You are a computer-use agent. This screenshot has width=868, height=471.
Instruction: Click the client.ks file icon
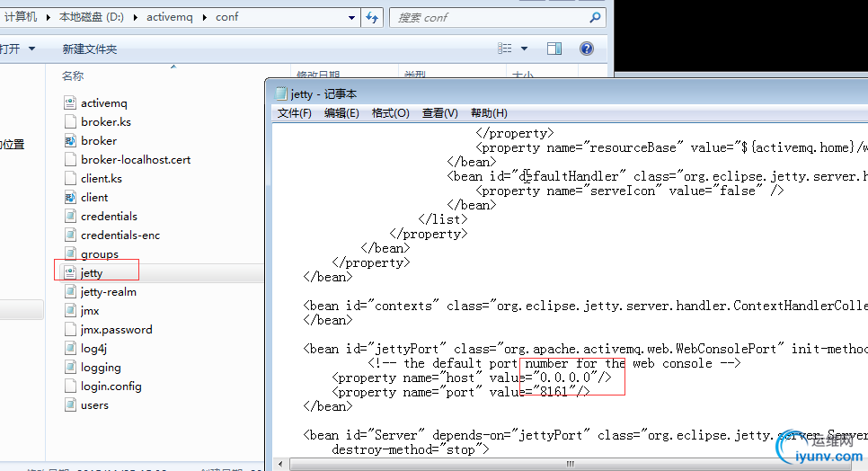pos(70,178)
